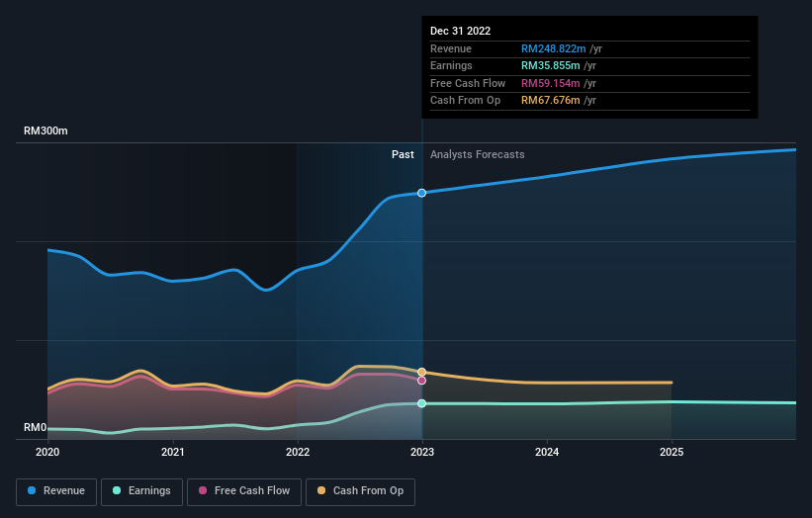812x518 pixels.
Task: Select the Earnings data point at 2023
Action: click(x=422, y=403)
